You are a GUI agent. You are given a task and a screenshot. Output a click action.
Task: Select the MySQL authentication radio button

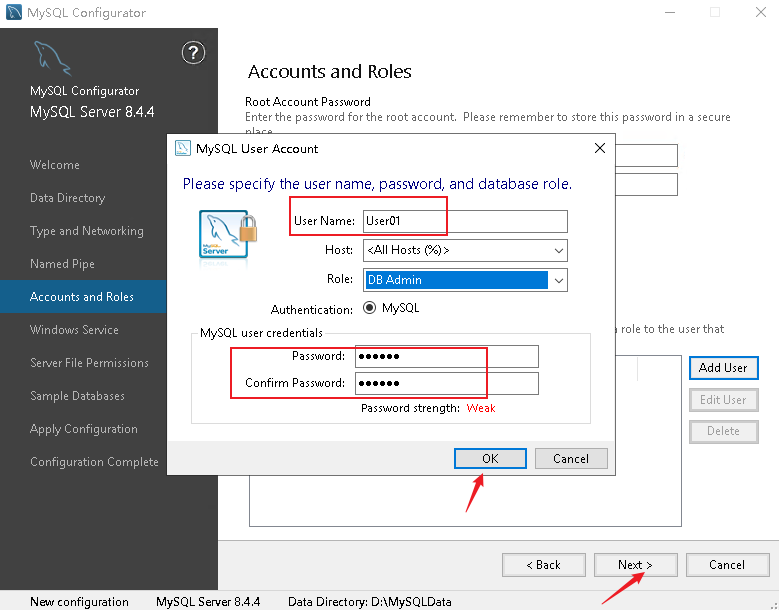point(369,308)
